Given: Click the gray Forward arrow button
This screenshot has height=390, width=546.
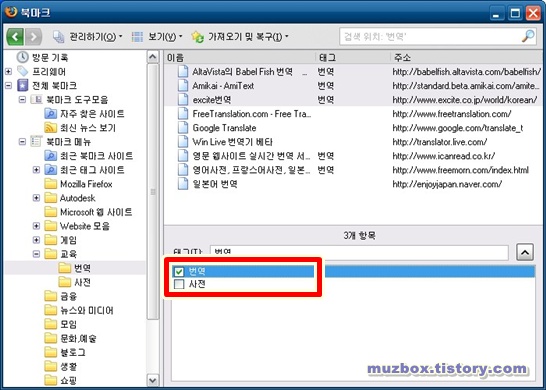Looking at the screenshot, I should pos(33,37).
